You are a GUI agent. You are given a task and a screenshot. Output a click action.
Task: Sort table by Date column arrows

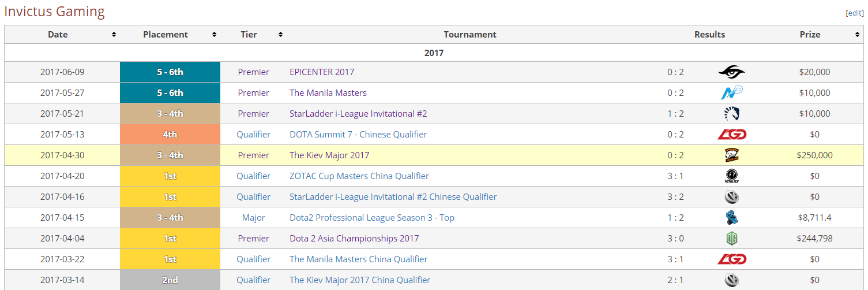[114, 35]
